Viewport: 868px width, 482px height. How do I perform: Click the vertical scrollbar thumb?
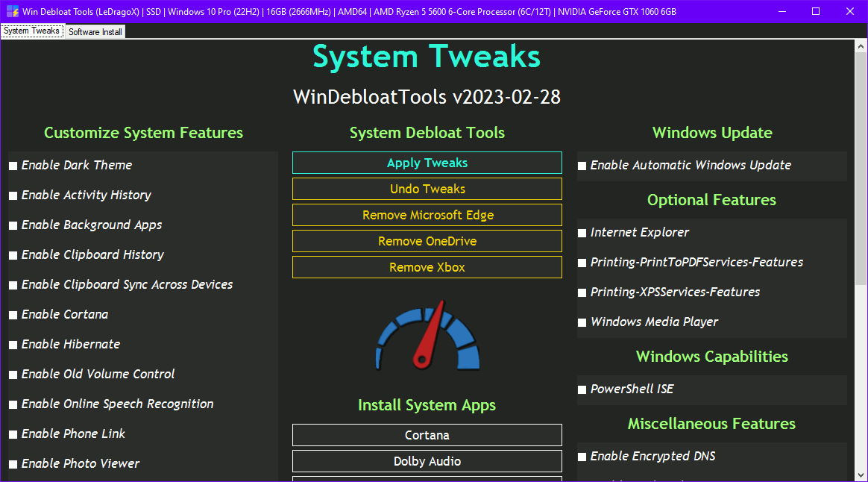pyautogui.click(x=861, y=169)
